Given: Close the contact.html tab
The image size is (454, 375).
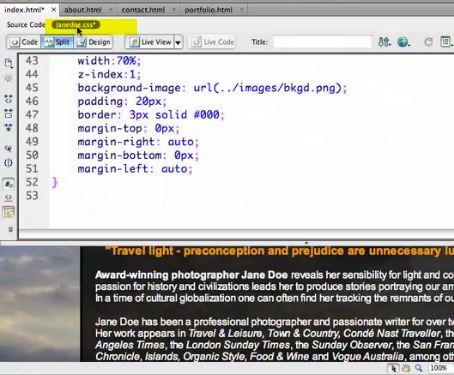Looking at the screenshot, I should click(x=174, y=10).
